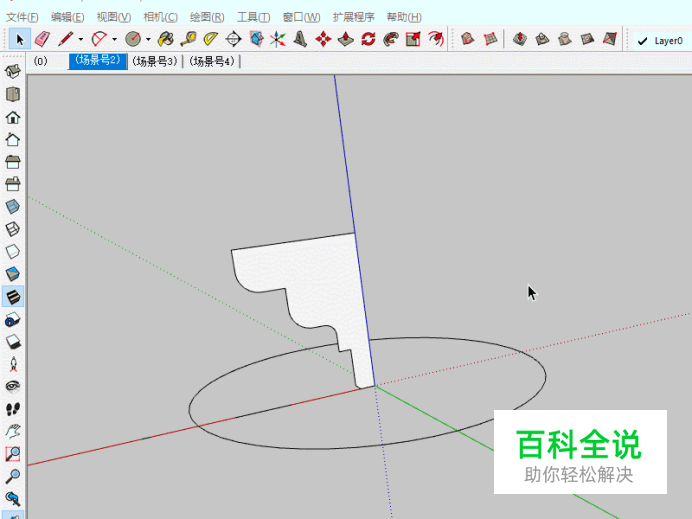Expand the Circle tool dropdown arrow
Screen dimensions: 692x519
[148, 40]
